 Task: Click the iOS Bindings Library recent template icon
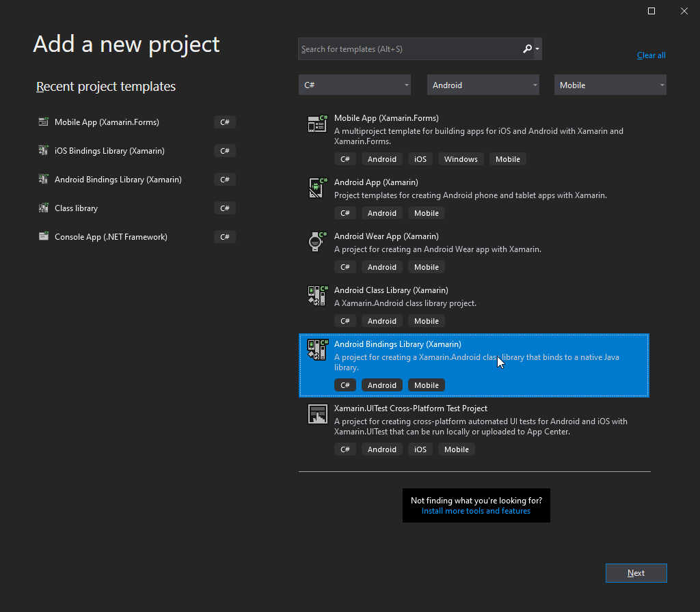coord(43,151)
